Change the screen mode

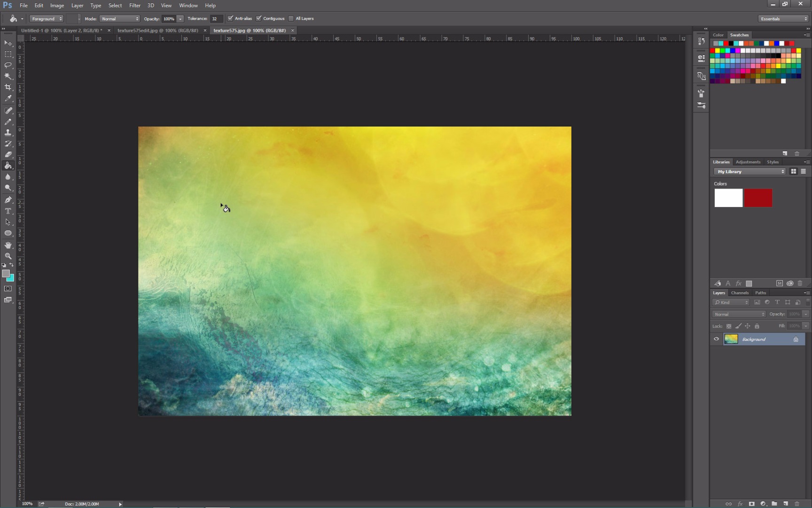8,300
